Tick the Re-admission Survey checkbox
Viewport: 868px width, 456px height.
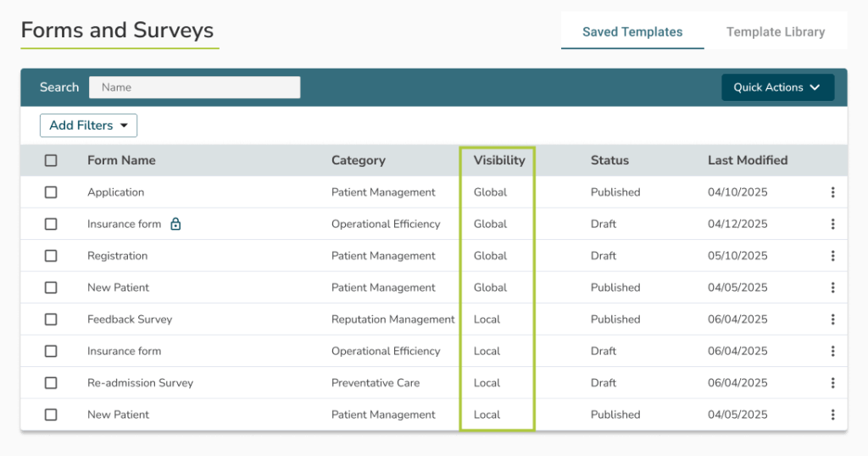pyautogui.click(x=51, y=383)
